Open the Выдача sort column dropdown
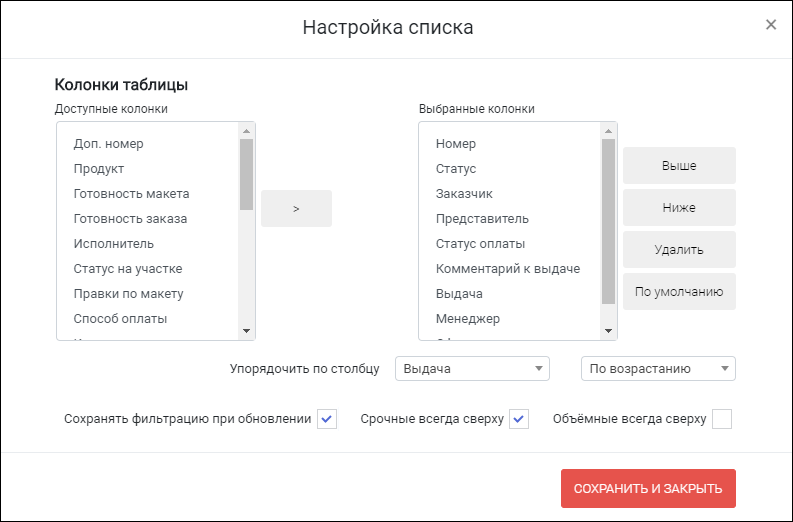 coord(472,369)
